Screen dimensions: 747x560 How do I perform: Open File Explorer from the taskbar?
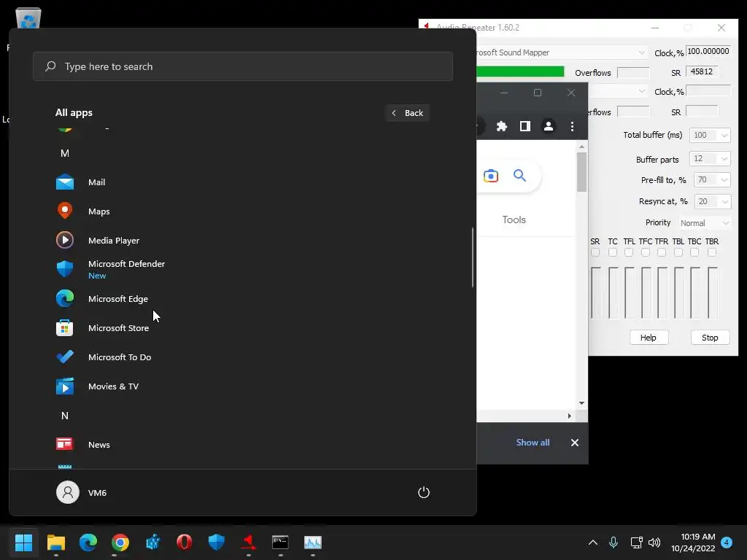(x=55, y=542)
